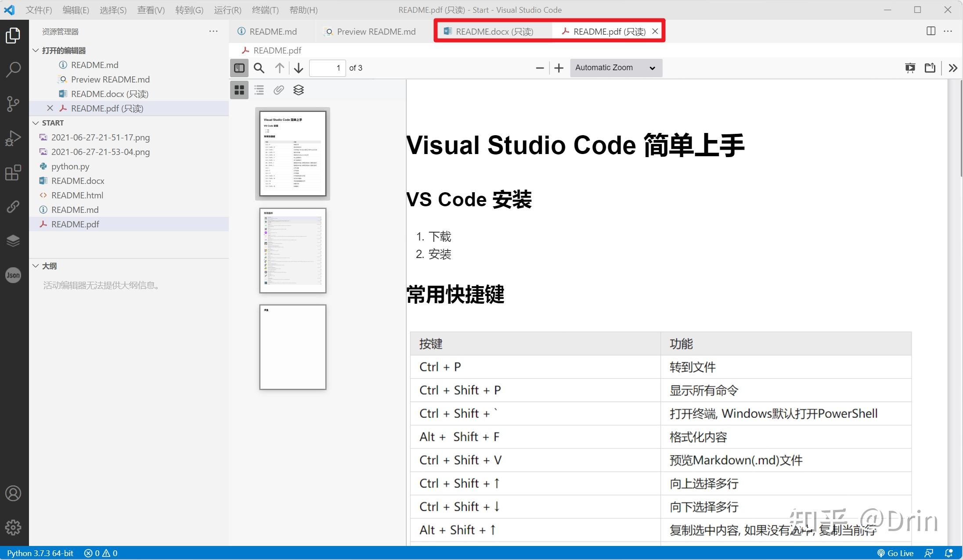Screen dimensions: 963x560
Task: Toggle the PDF viewer sidebar
Action: click(x=239, y=68)
